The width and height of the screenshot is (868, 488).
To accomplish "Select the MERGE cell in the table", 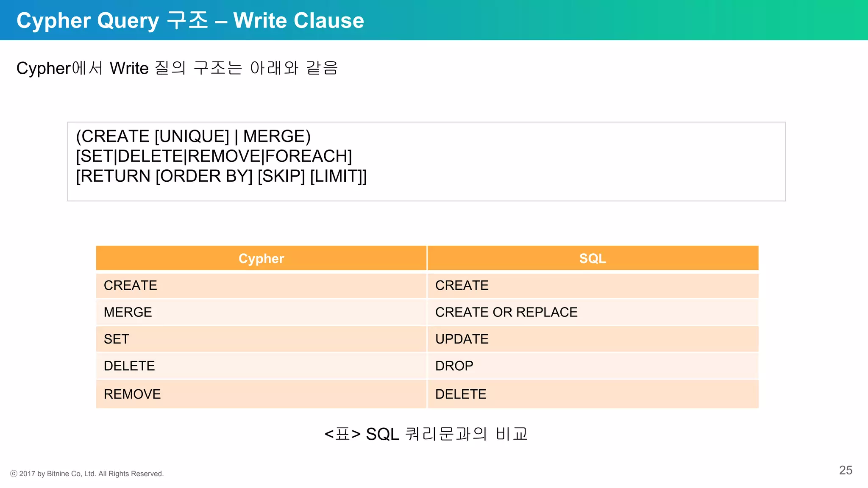I will [x=261, y=312].
